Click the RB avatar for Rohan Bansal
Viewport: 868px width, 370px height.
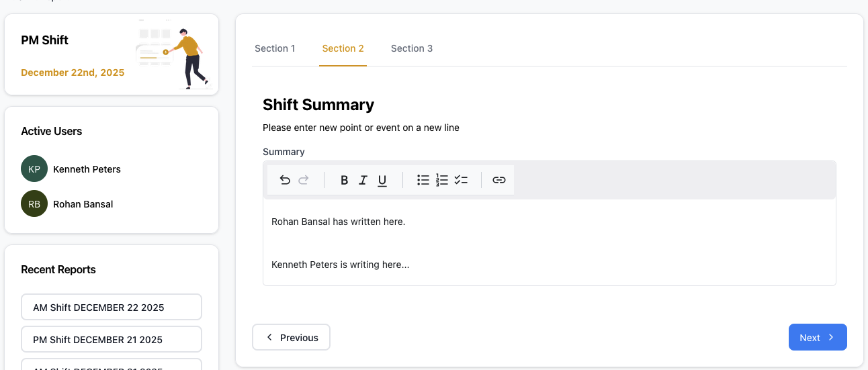[34, 204]
